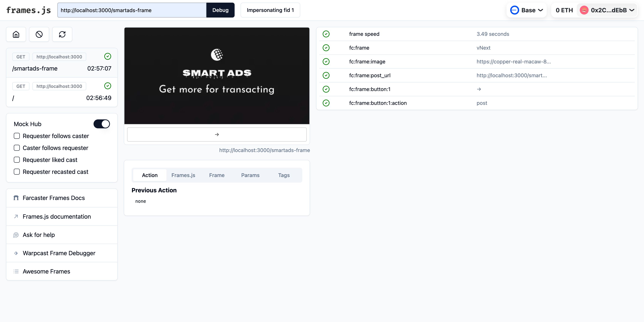Viewport: 644px width, 322px height.
Task: Click the fc:frame:image URL value
Action: tap(514, 62)
